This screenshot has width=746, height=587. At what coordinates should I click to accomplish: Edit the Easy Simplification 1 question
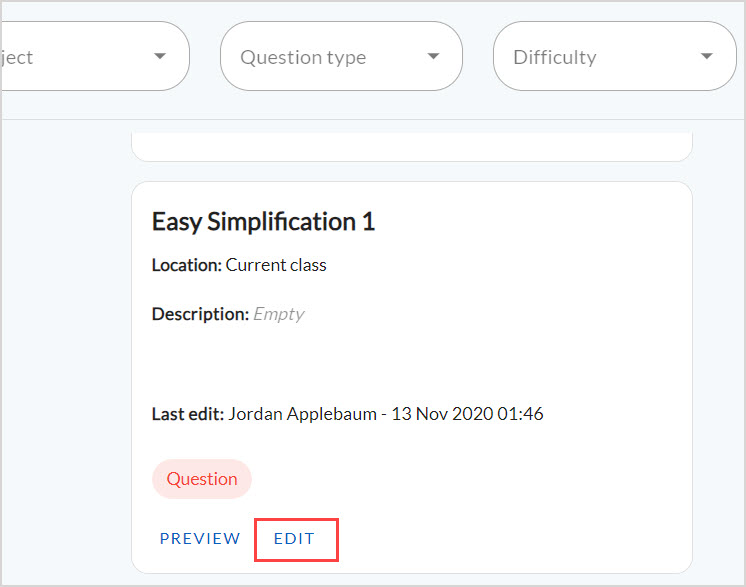tap(295, 539)
